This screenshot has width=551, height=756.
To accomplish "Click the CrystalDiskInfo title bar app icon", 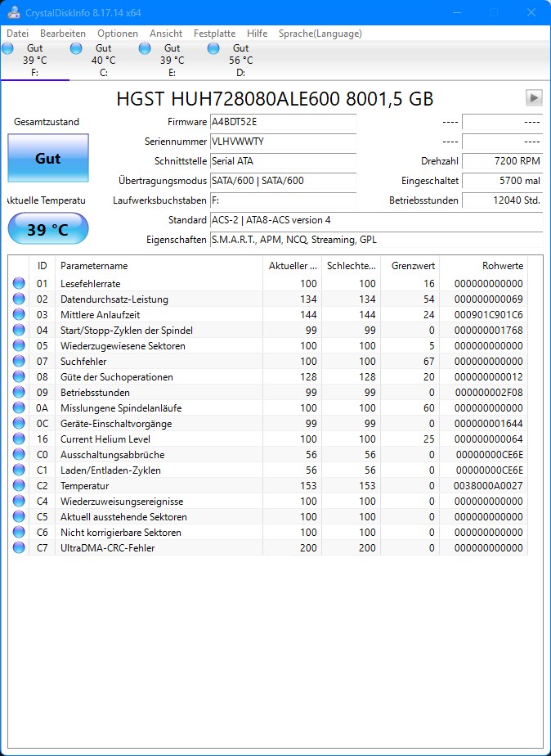I will (x=14, y=12).
